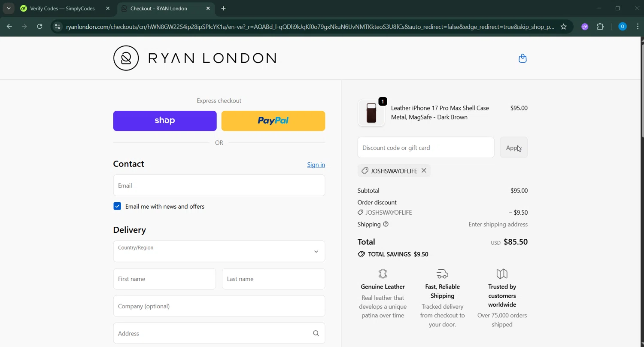The height and width of the screenshot is (347, 644).
Task: Click the total savings tag icon
Action: point(361,254)
